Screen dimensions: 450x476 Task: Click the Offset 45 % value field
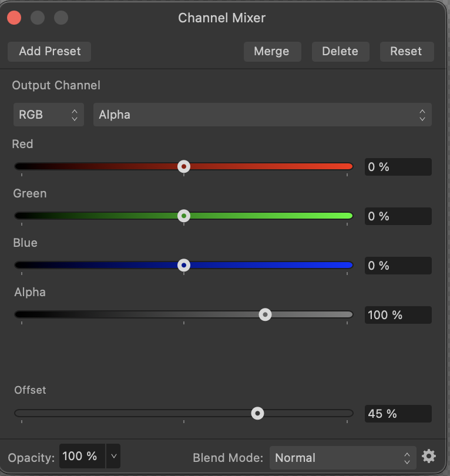[x=398, y=414]
